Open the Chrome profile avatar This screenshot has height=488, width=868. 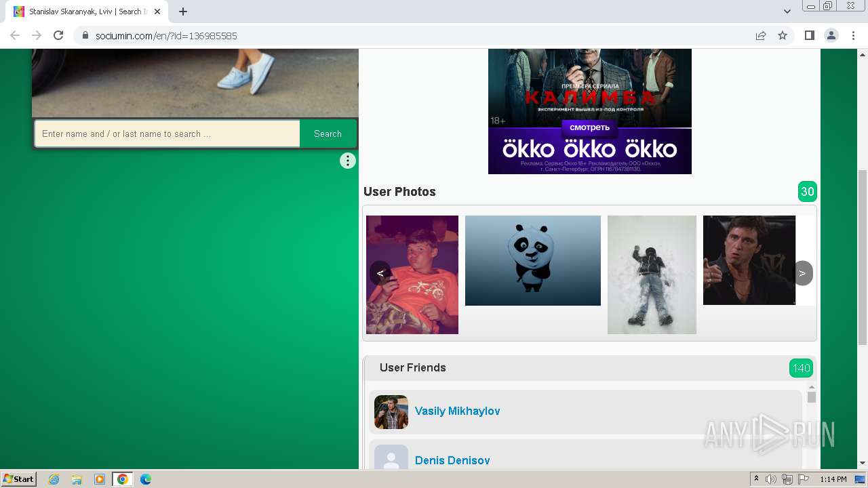pos(831,35)
